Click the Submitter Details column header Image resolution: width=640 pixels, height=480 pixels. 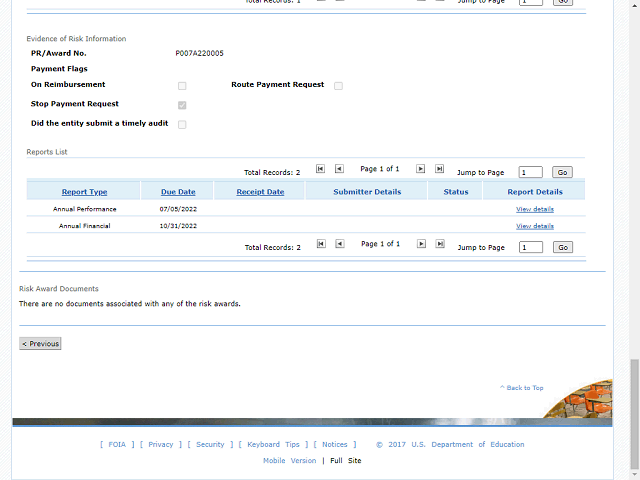pos(367,192)
